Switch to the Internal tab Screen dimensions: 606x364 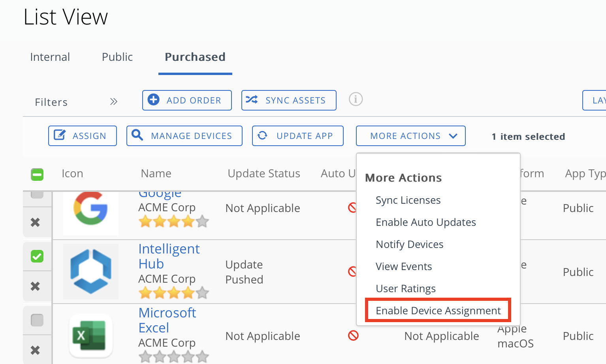click(50, 57)
